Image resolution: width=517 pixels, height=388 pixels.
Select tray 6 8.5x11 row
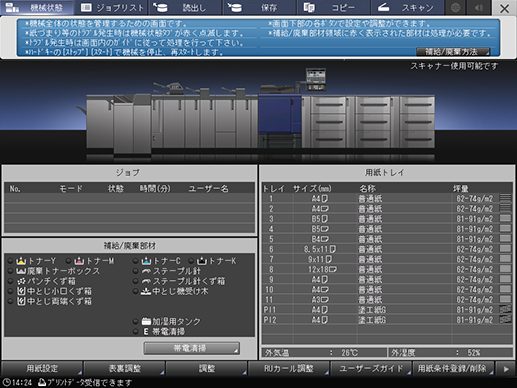click(x=387, y=249)
